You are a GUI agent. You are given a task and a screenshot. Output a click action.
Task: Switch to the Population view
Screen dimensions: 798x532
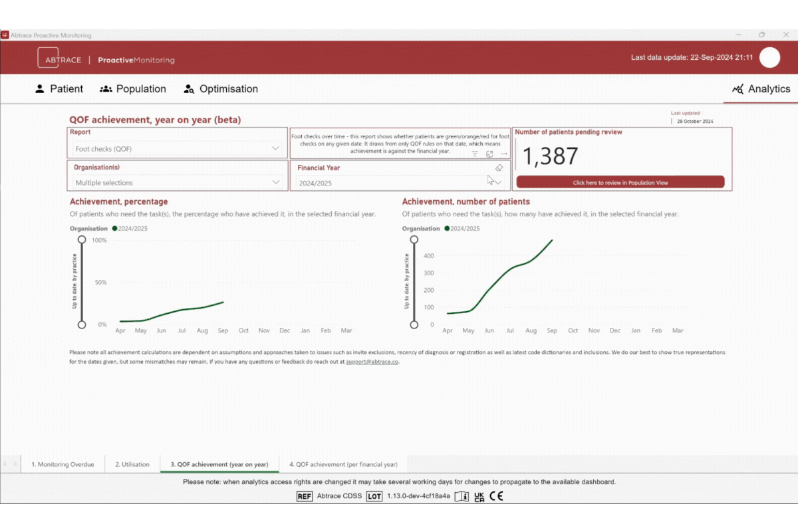[x=133, y=89]
